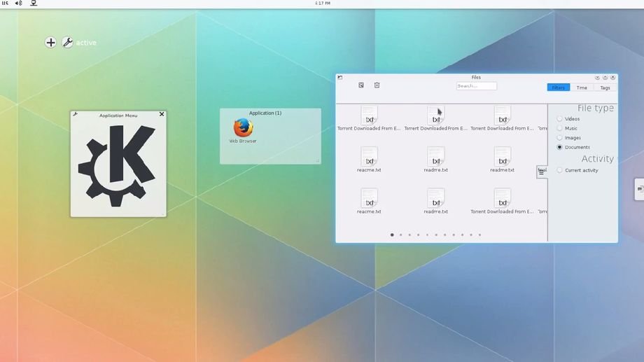This screenshot has width=644, height=362.
Task: Open the Filters tab
Action: (x=558, y=88)
